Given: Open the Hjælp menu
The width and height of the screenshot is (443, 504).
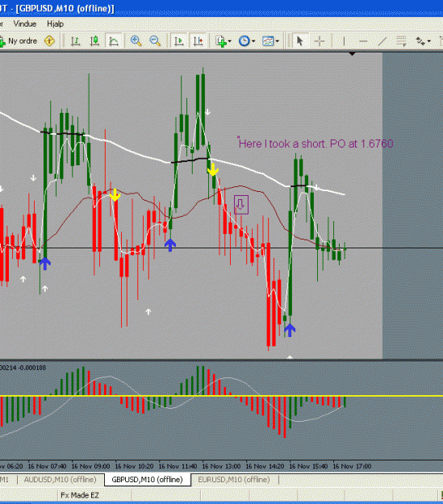Looking at the screenshot, I should [x=55, y=23].
